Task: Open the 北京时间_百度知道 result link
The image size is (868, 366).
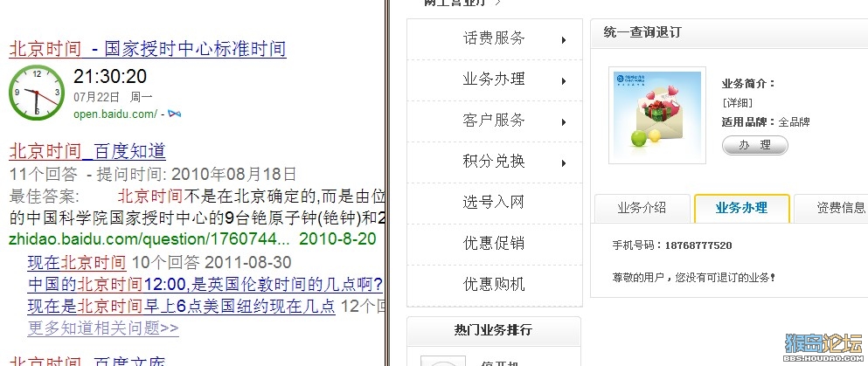Action: [87, 151]
